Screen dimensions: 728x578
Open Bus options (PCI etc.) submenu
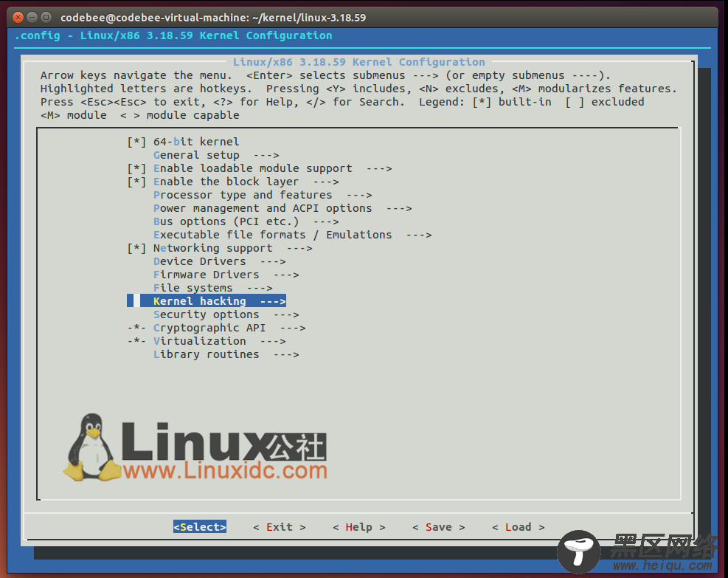click(x=246, y=221)
